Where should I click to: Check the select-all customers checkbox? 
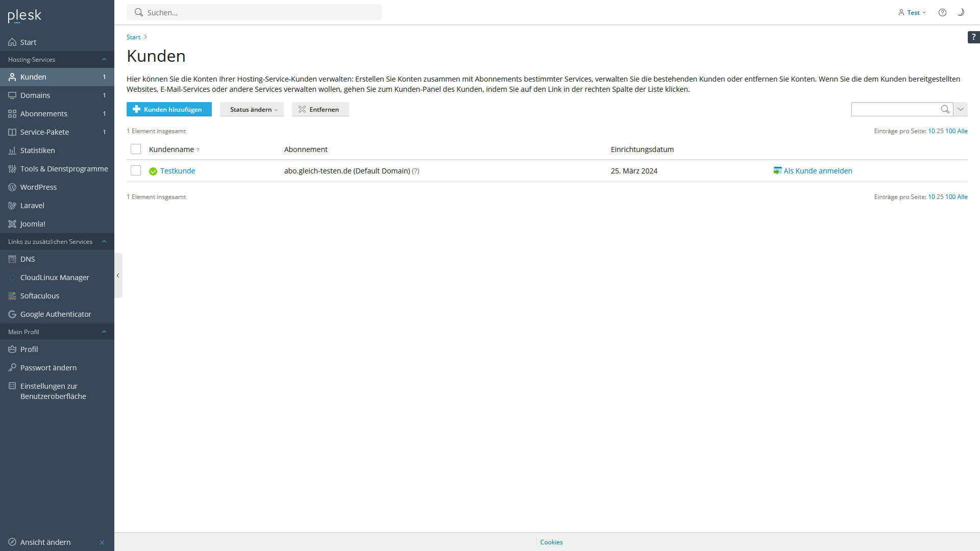pyautogui.click(x=136, y=149)
